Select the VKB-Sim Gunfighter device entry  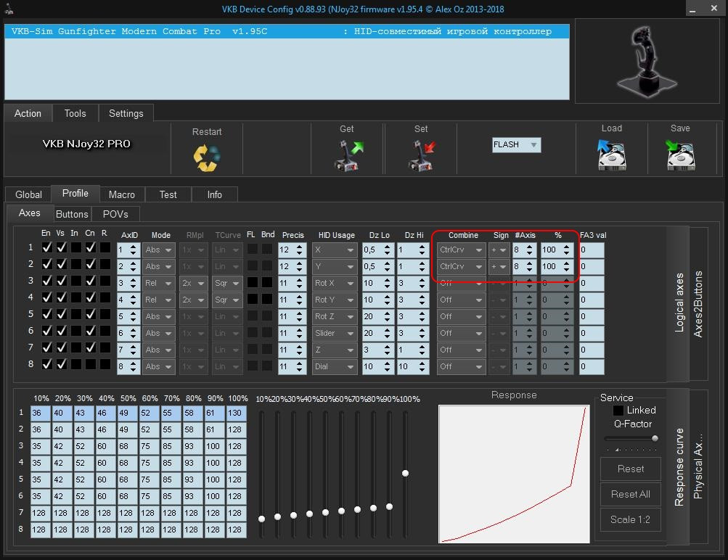click(287, 31)
